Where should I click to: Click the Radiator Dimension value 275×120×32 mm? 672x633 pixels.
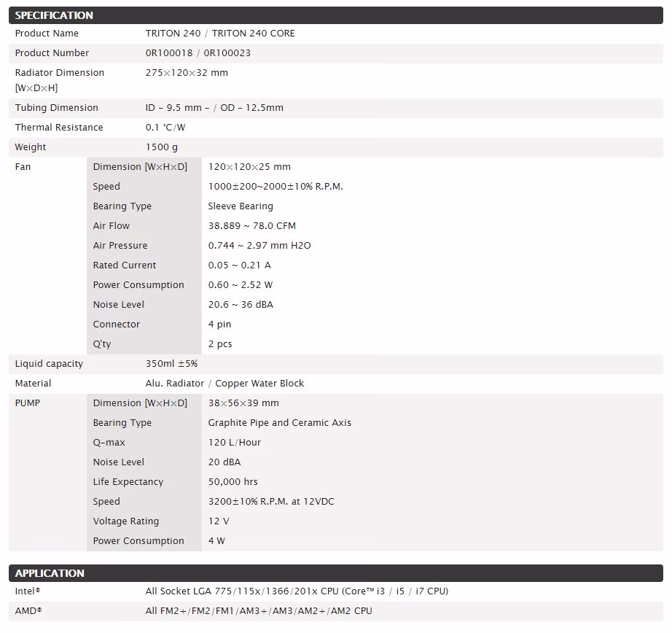(187, 73)
